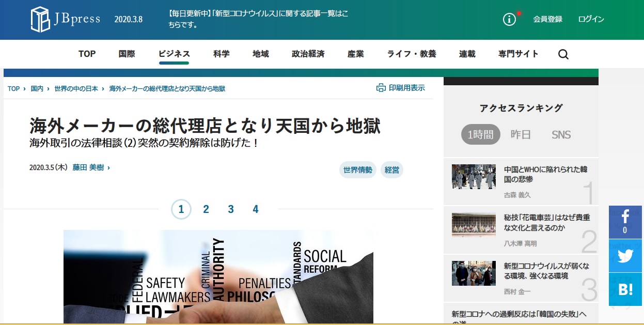Open breadcrumb link 世界の中の日本

(78, 88)
